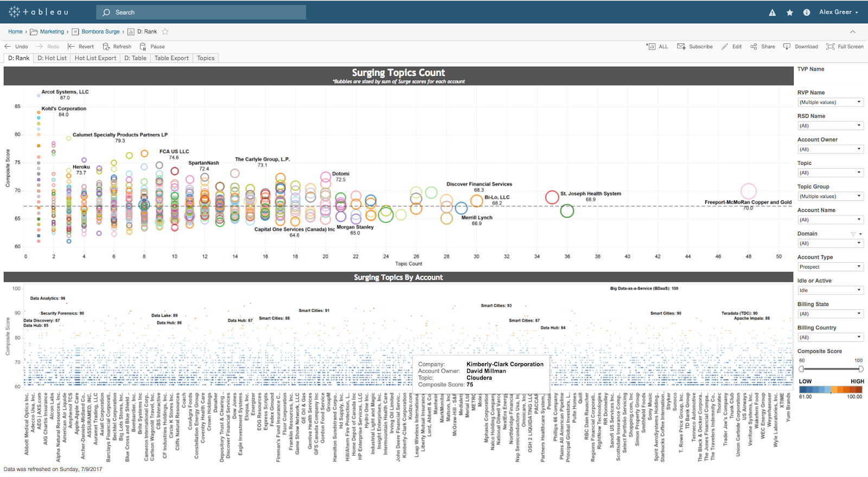Click Composite Score slider maximum handle
The height and width of the screenshot is (477, 868).
[860, 369]
